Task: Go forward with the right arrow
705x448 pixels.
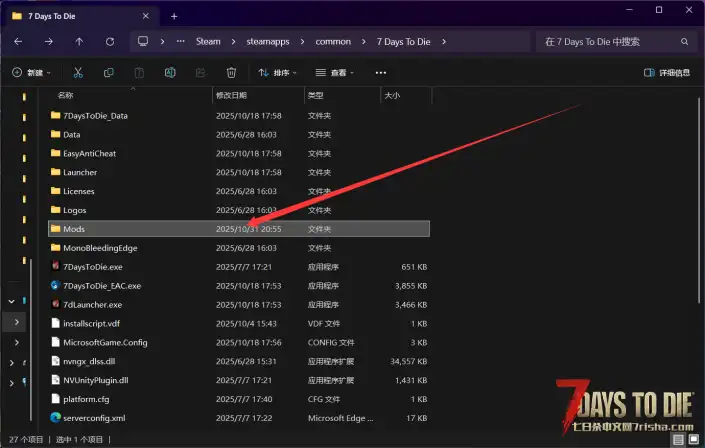Action: tap(49, 41)
